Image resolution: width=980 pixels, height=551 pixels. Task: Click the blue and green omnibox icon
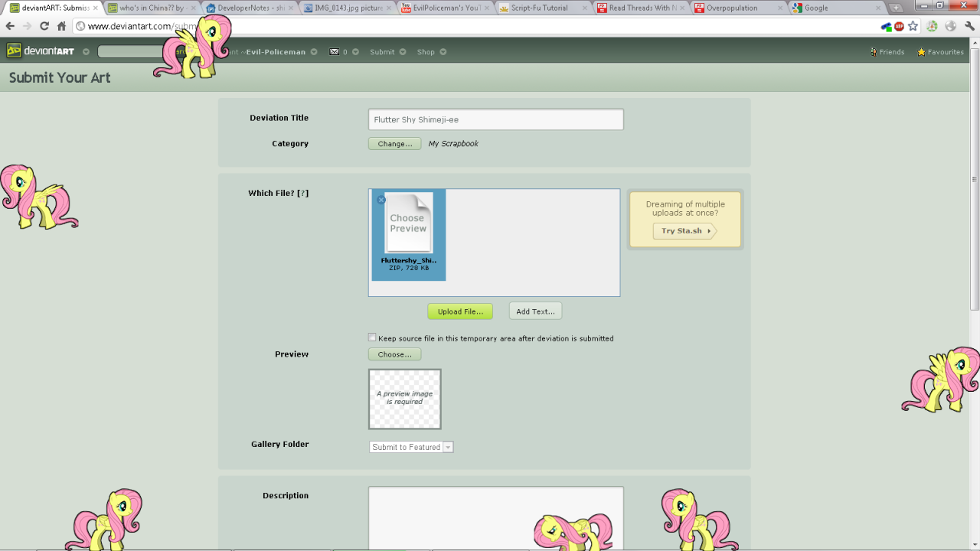[x=887, y=26]
